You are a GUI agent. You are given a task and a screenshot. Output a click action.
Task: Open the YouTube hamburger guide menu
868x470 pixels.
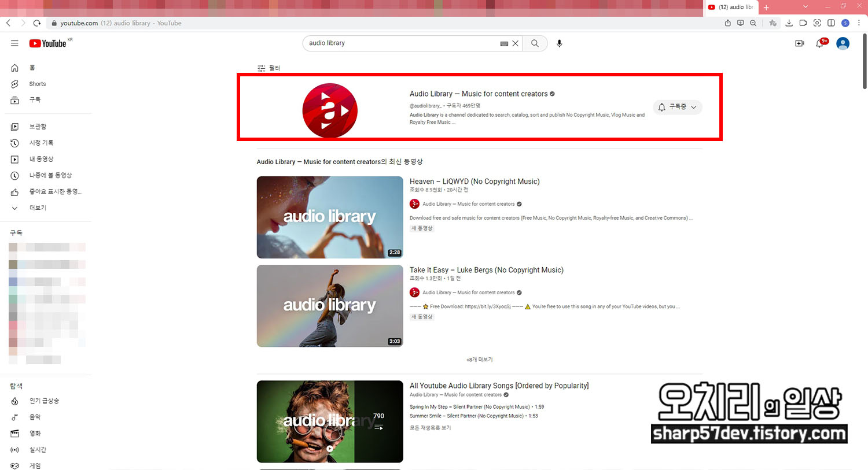click(x=14, y=43)
